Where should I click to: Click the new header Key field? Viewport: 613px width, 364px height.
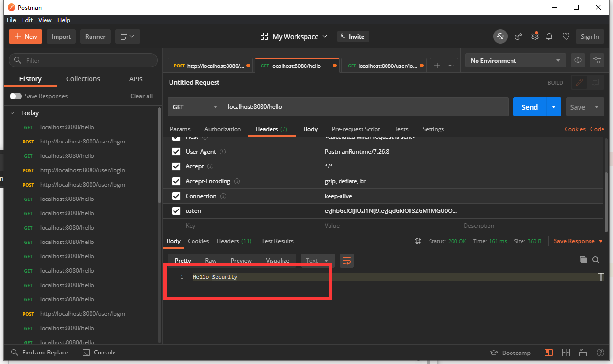click(251, 226)
